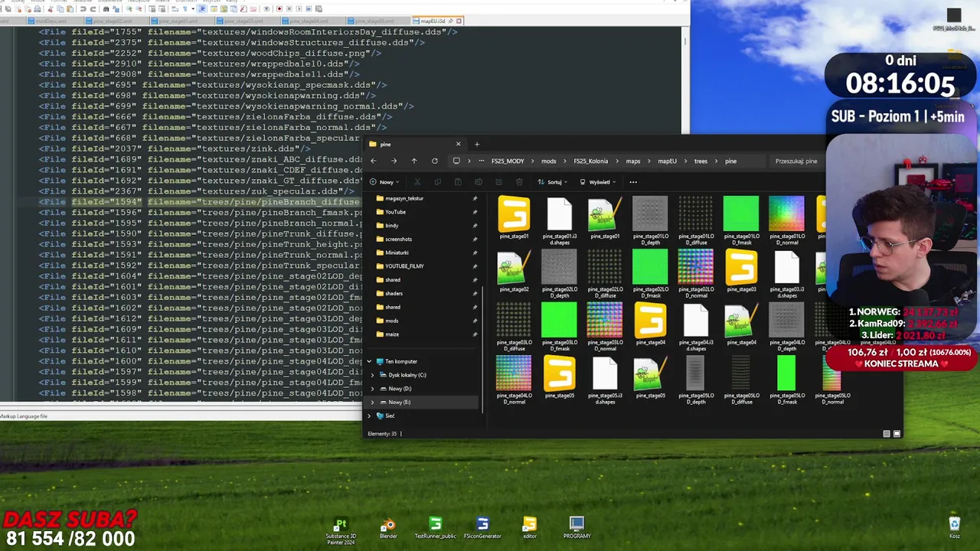Unpin the Miniaturki folder pin

(x=475, y=253)
